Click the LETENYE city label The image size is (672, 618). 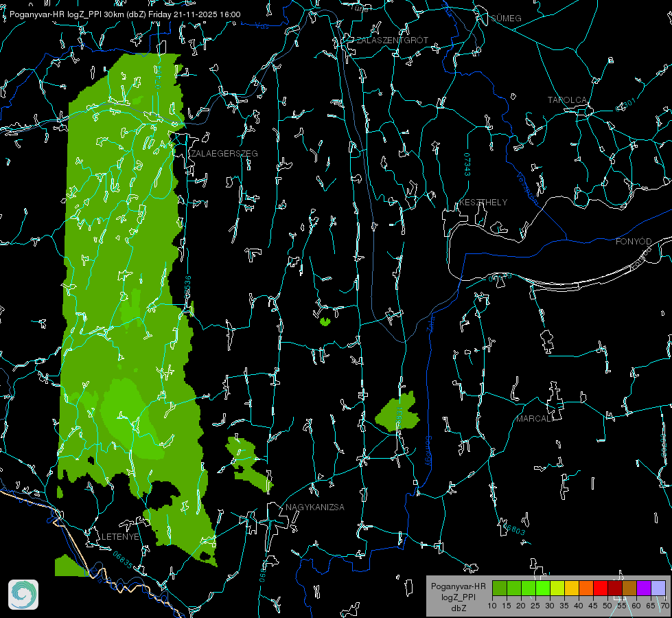click(120, 537)
